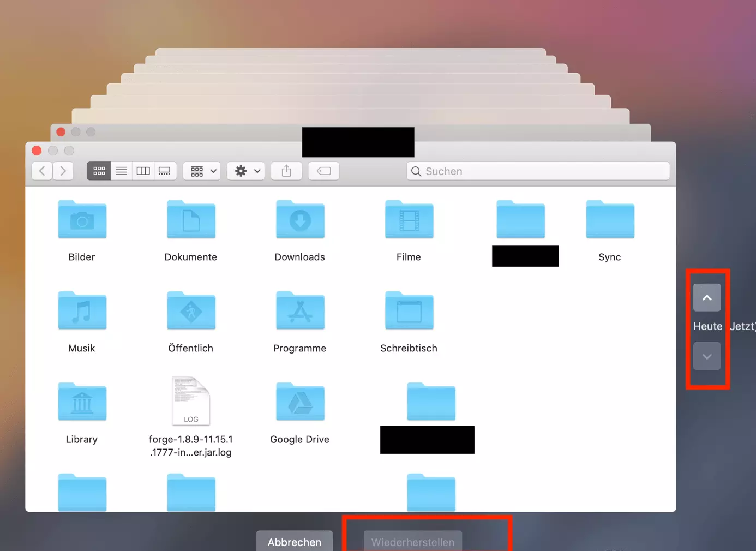Click the Bilder label text
The image size is (756, 551).
click(82, 257)
